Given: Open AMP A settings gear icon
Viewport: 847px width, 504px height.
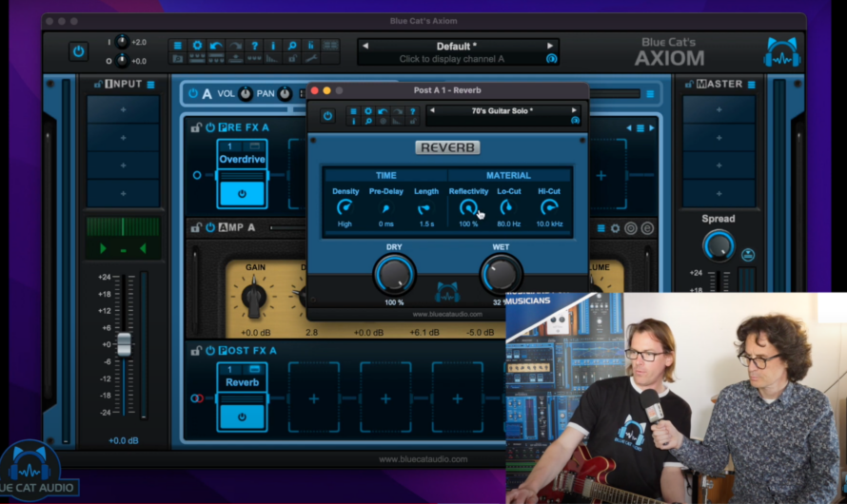Looking at the screenshot, I should [x=615, y=229].
